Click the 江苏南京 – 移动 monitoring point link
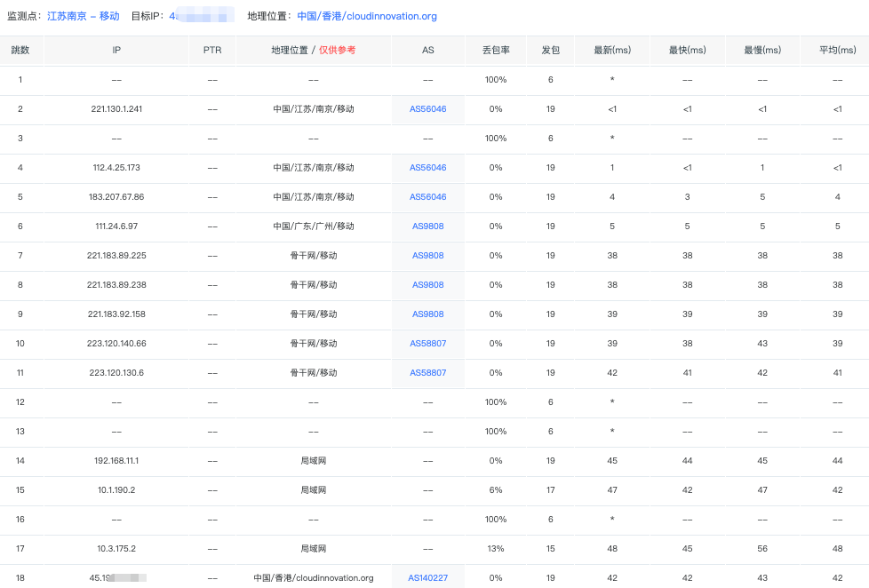This screenshot has height=588, width=869. pos(84,16)
